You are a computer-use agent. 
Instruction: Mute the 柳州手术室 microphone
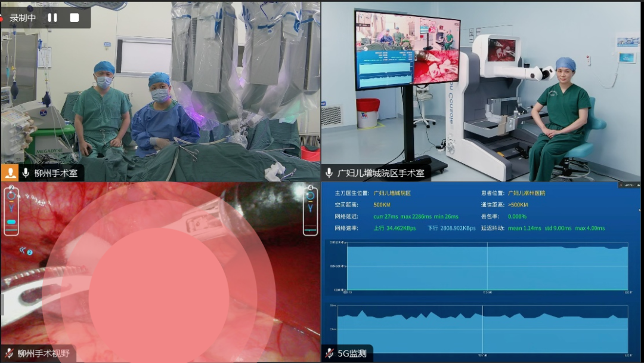pyautogui.click(x=26, y=173)
